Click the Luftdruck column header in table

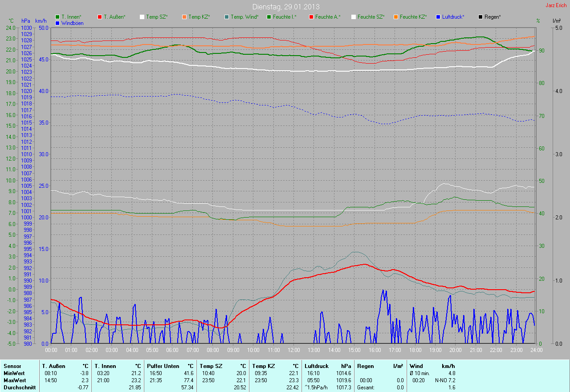point(316,366)
